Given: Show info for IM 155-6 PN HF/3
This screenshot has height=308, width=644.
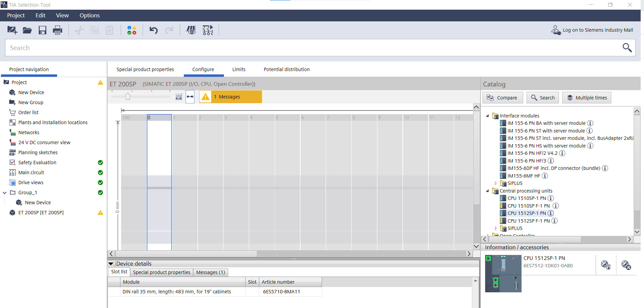Looking at the screenshot, I should point(551,161).
